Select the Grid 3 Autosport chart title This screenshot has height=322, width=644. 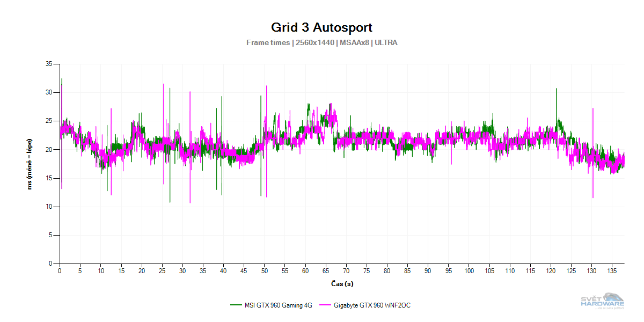tap(321, 27)
